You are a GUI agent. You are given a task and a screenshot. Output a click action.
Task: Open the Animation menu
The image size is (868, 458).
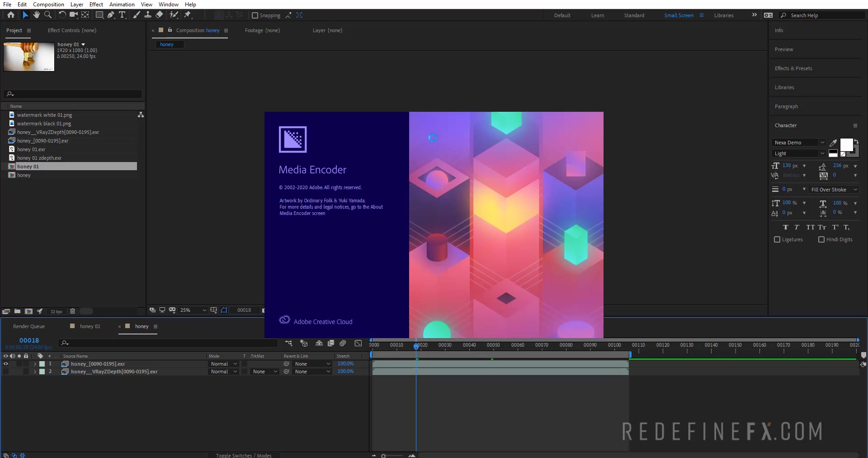pos(122,5)
